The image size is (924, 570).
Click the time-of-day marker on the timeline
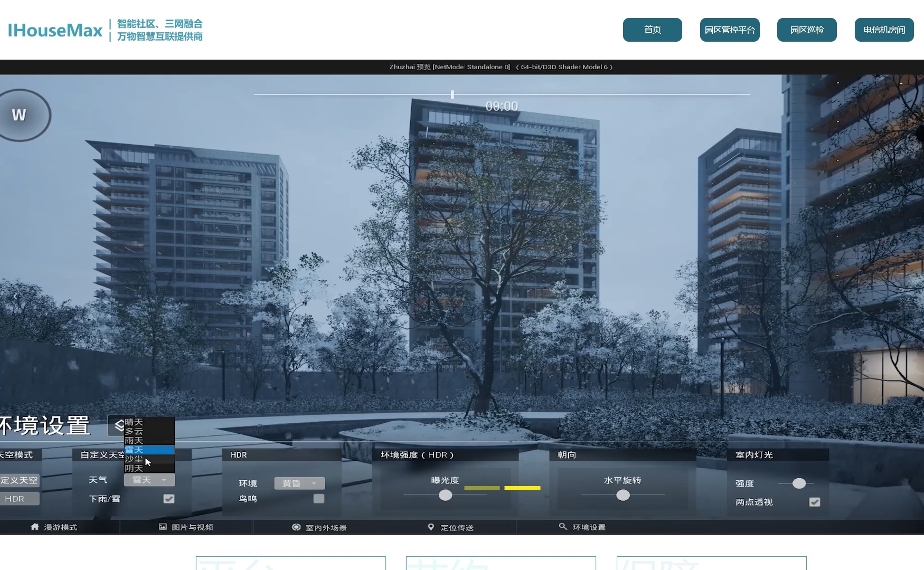point(452,94)
